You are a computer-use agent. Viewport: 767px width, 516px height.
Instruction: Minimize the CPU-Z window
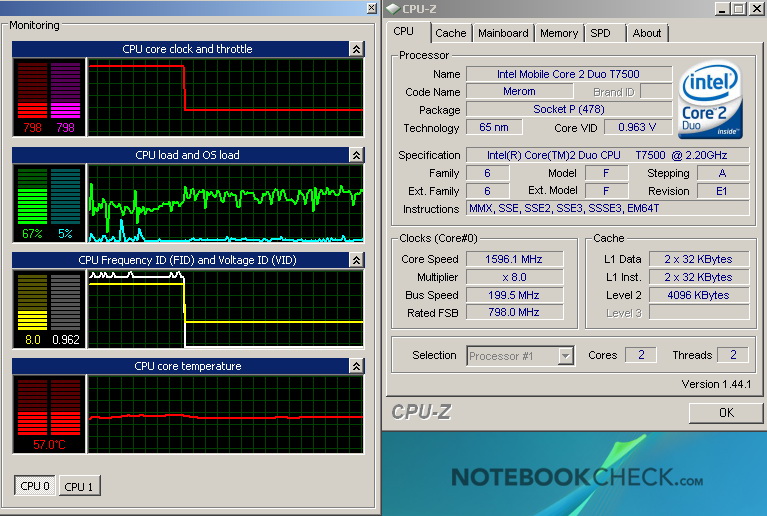pos(722,8)
